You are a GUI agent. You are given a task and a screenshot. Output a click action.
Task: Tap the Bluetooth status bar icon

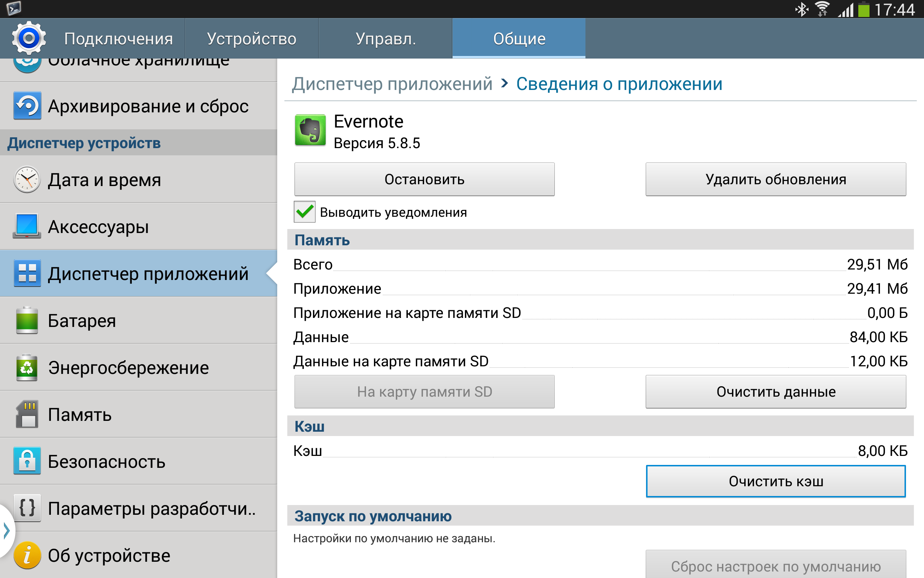801,9
